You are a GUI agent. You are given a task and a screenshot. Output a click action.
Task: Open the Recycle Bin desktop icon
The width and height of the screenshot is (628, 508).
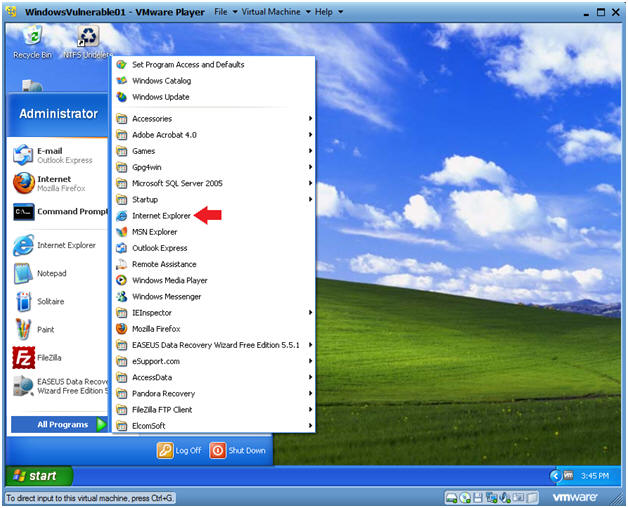[32, 41]
